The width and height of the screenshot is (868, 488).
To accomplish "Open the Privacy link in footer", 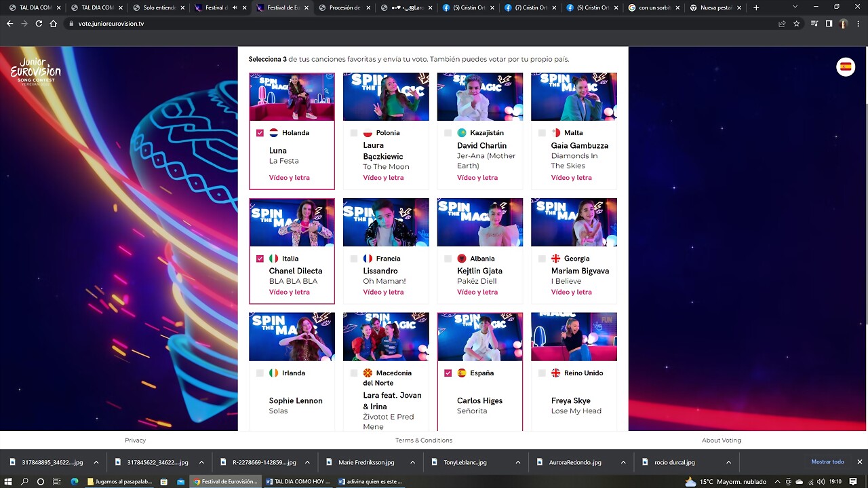I will (x=135, y=440).
